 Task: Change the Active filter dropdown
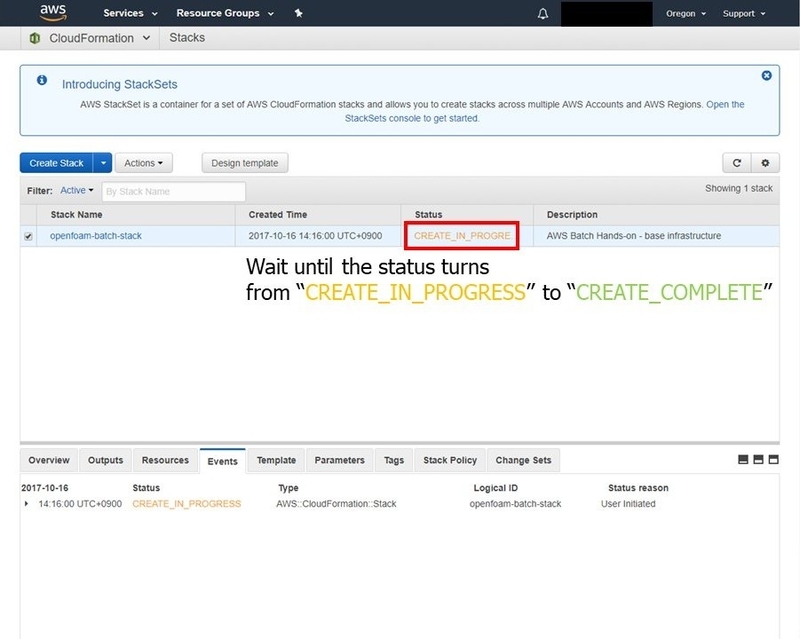click(77, 190)
